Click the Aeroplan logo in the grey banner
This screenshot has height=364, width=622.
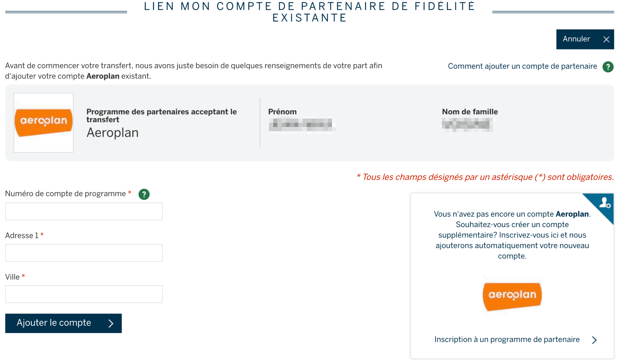pos(43,122)
